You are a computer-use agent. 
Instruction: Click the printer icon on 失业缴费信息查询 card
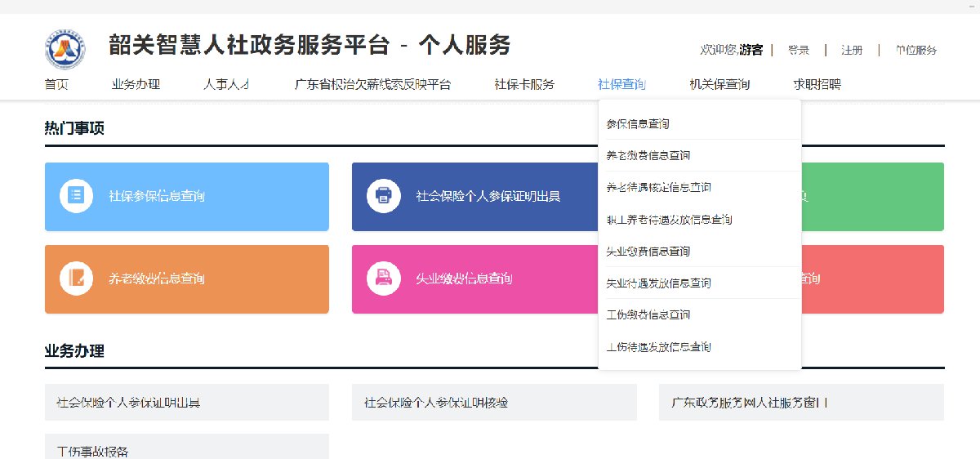pyautogui.click(x=384, y=279)
